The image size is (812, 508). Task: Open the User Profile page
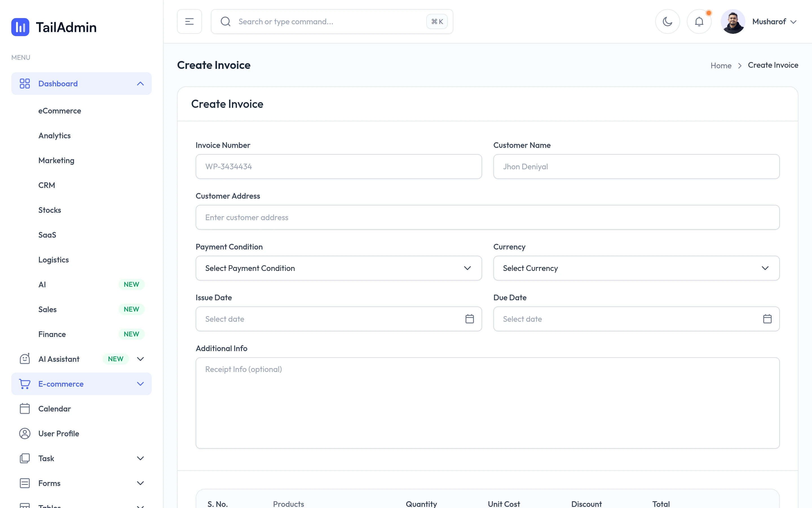59,434
